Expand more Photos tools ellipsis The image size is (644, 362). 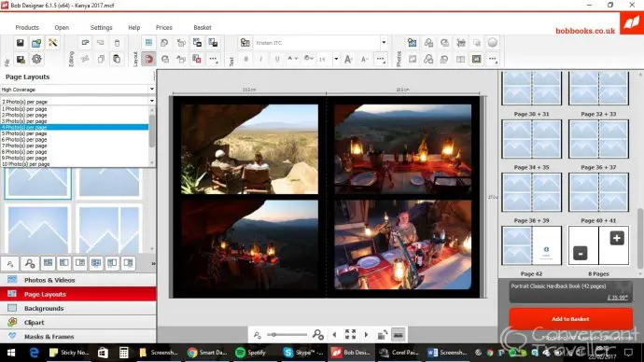(x=493, y=59)
